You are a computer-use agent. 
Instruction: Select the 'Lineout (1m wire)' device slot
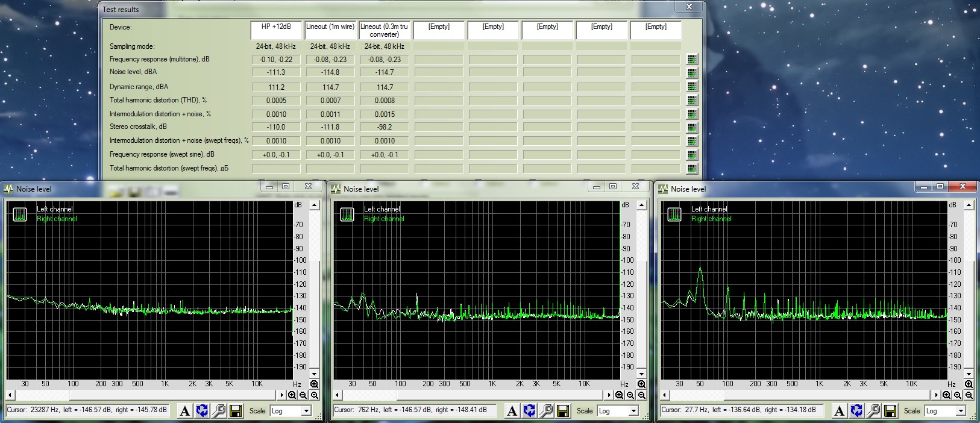pyautogui.click(x=330, y=30)
